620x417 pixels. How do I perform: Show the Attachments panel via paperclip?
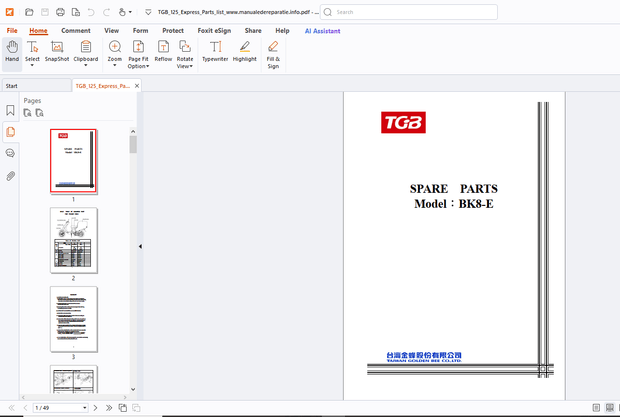(x=10, y=175)
